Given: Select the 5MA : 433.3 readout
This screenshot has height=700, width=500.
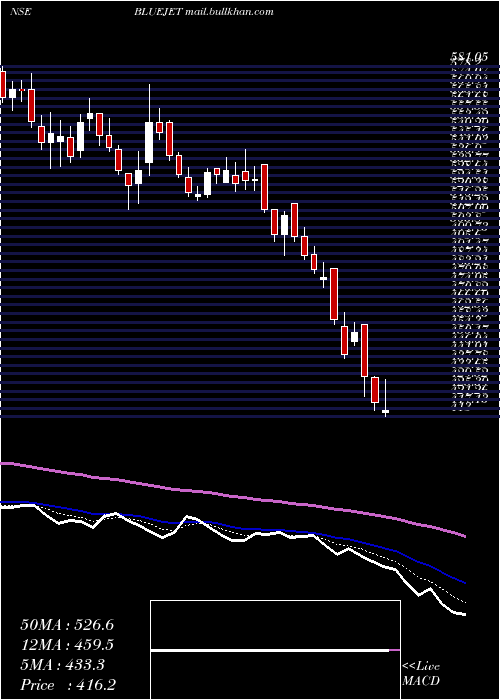Looking at the screenshot, I should click(62, 665).
